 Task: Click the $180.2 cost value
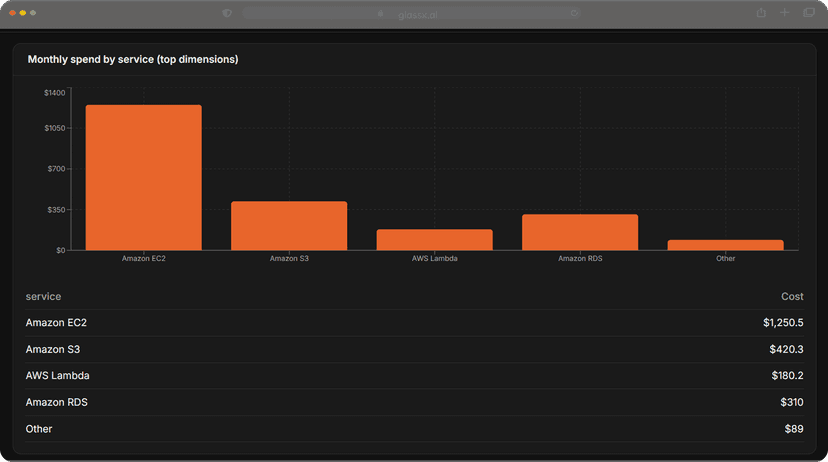point(787,376)
